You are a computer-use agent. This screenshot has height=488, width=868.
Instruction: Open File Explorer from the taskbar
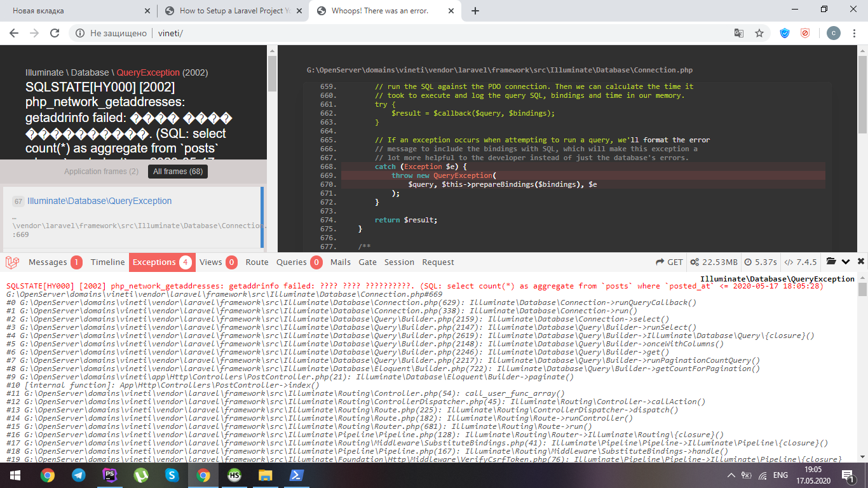(x=266, y=475)
